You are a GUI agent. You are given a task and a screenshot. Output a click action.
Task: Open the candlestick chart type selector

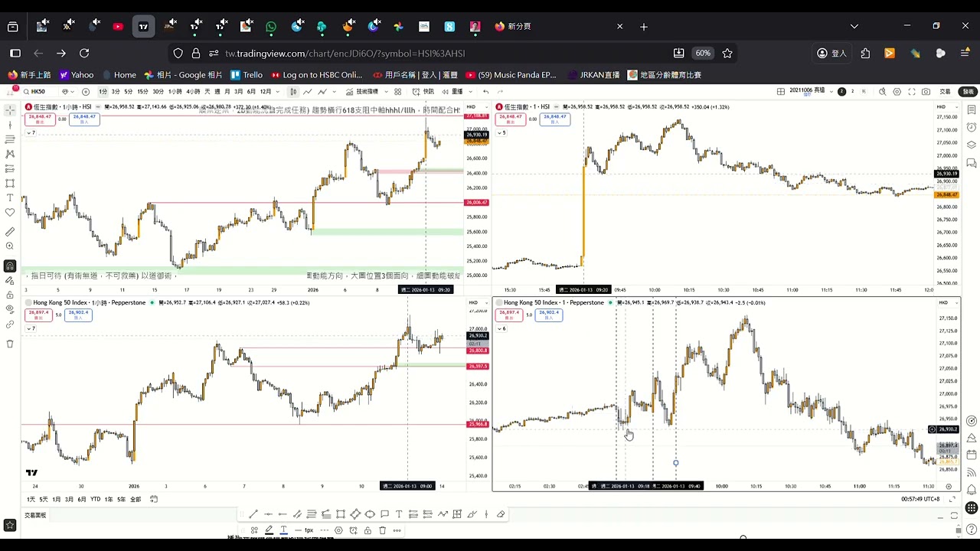coord(293,91)
